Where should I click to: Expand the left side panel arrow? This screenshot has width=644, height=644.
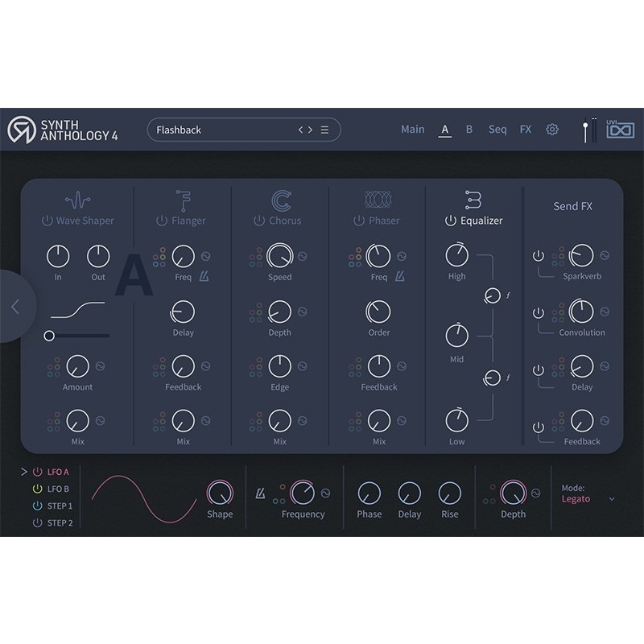point(15,307)
